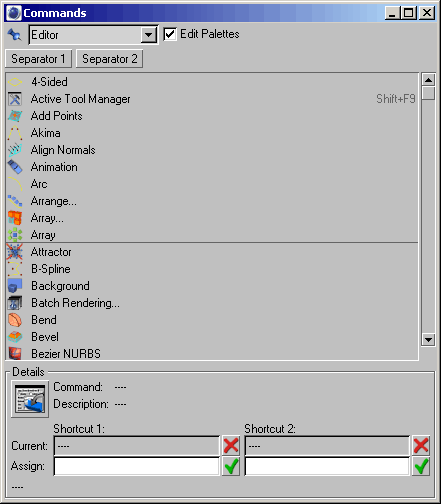Viewport: 441px width, 504px height.
Task: Click the Attractor command icon
Action: [15, 252]
